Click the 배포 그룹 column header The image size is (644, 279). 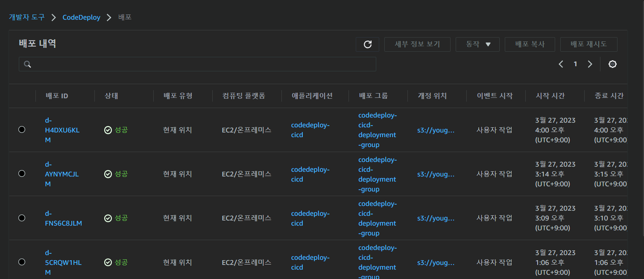coord(373,96)
